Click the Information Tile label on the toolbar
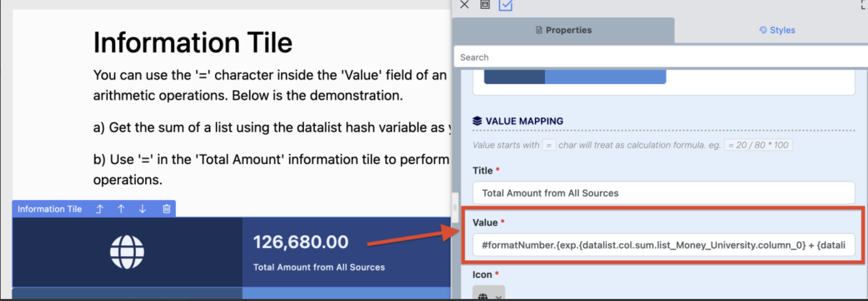Screen dimensions: 868x301 (x=50, y=209)
